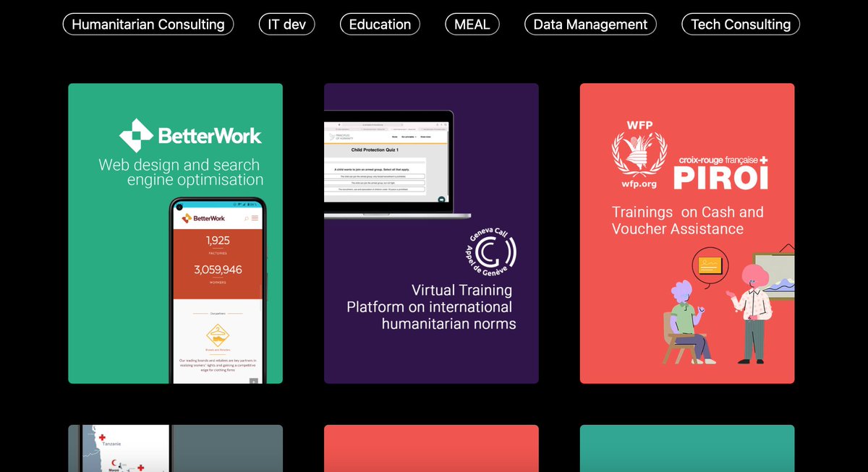868x472 pixels.
Task: Filter by MEAL category
Action: tap(472, 24)
